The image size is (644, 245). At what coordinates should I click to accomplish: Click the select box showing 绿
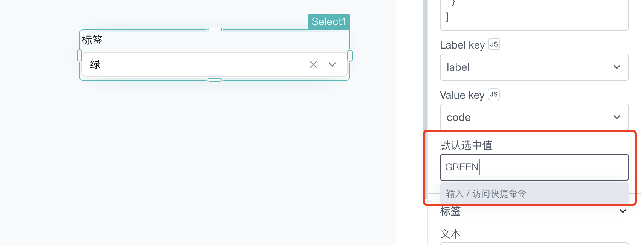pos(214,64)
